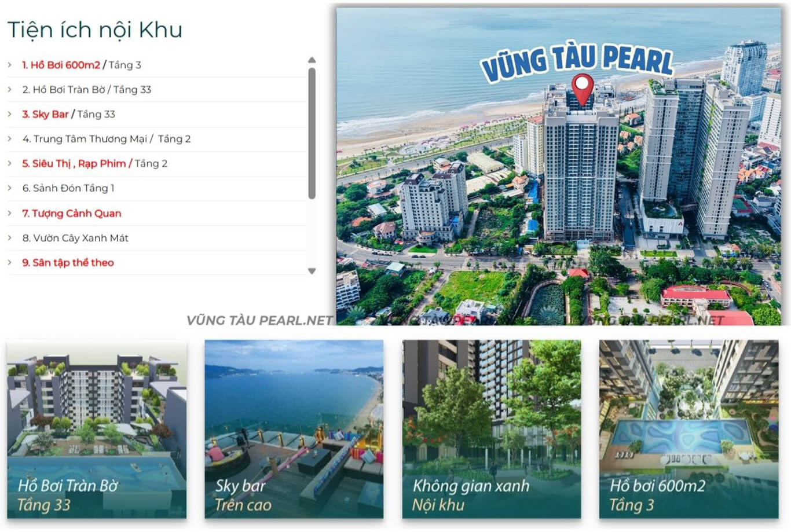Expand chevron beside Hồ Bơi 600m2 item

pyautogui.click(x=10, y=65)
